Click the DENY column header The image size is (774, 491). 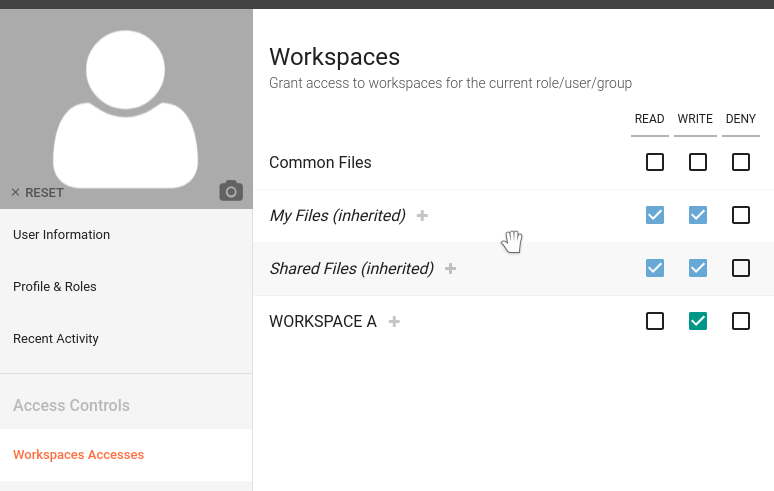[x=740, y=119]
